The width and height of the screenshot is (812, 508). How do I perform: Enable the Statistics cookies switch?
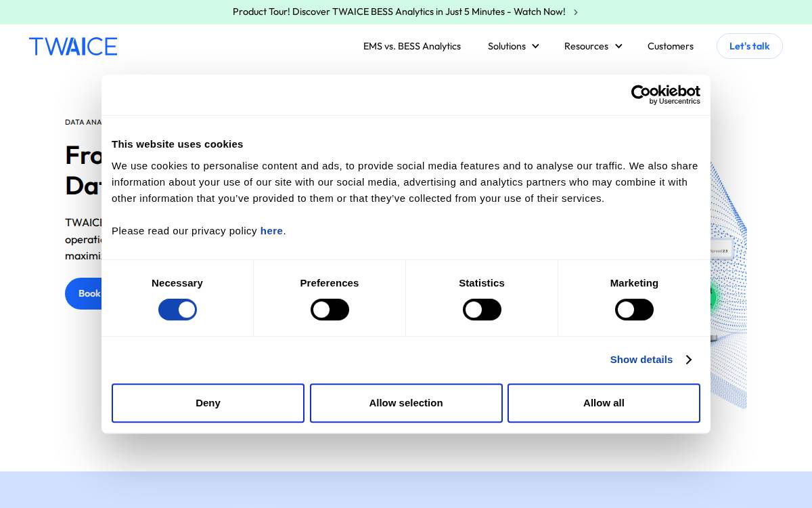[x=482, y=310]
